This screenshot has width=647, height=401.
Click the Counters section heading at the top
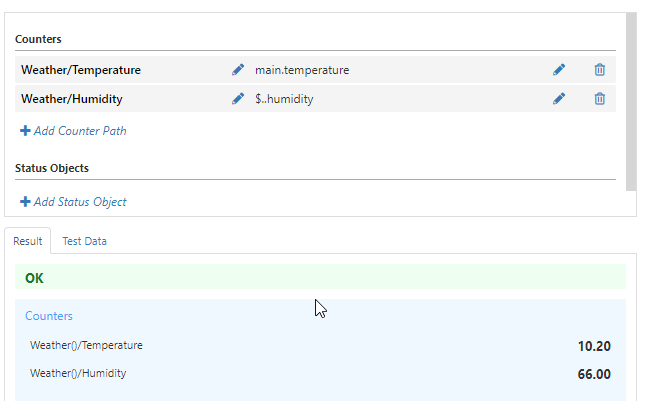click(38, 39)
